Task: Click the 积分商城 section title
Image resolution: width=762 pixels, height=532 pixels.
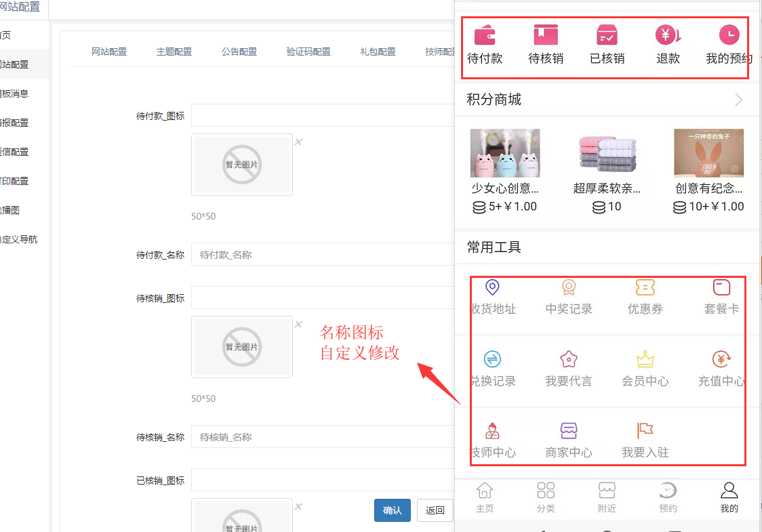Action: [494, 100]
